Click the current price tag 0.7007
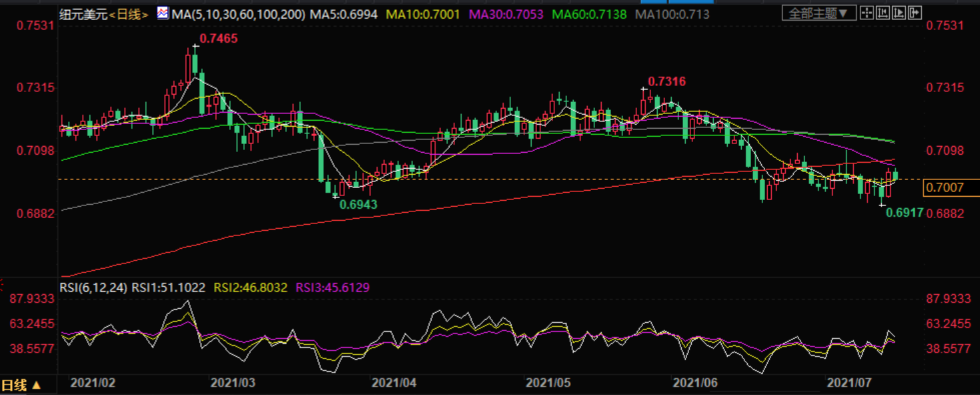980x395 pixels. 945,188
